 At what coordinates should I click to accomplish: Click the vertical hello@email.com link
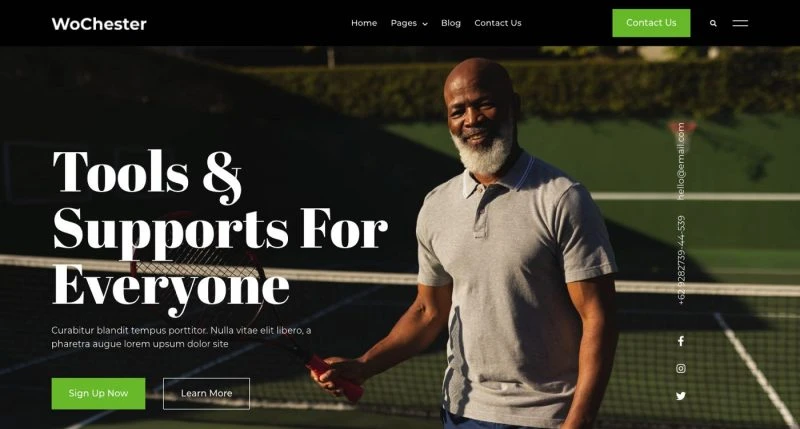pos(681,161)
